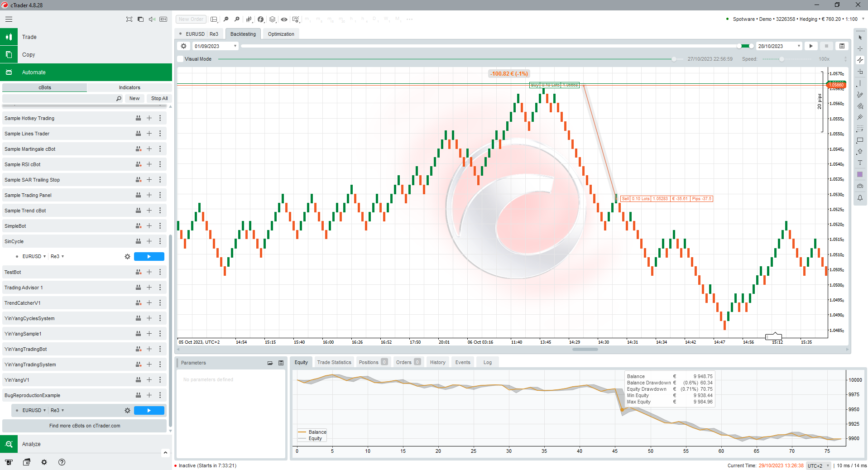Open the UTC+2 timezone dropdown
868x470 pixels.
tap(819, 465)
